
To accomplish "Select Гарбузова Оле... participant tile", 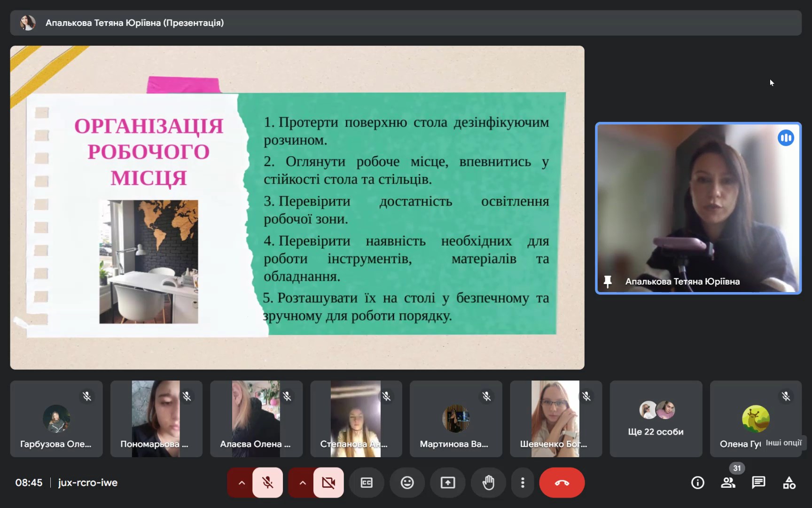I will tap(56, 419).
